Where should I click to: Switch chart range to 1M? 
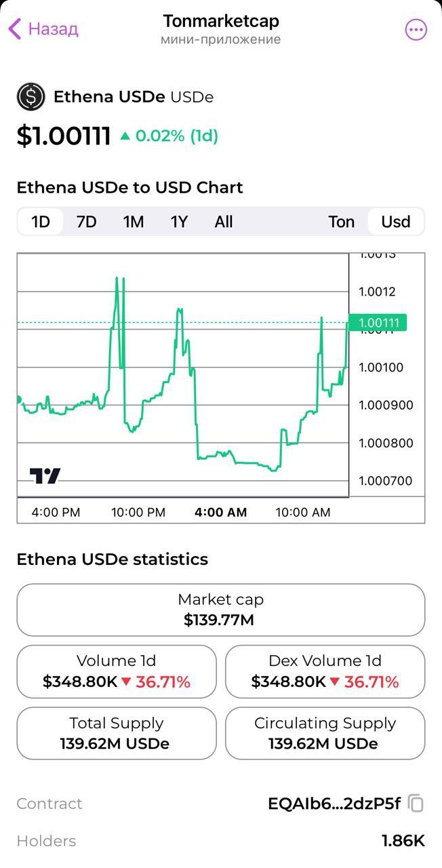click(x=133, y=222)
